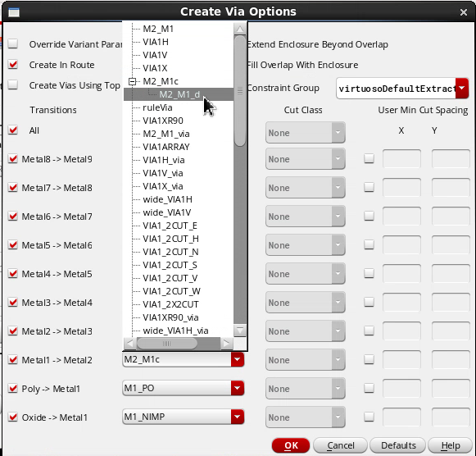Select VIA1_2CUT_V in via list
This screenshot has width=476, height=456.
point(170,278)
